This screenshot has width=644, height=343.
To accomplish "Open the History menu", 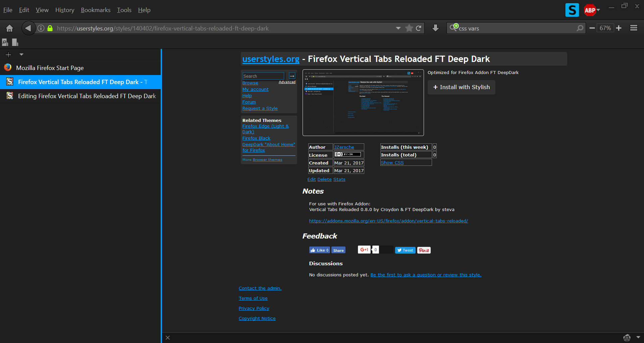I will click(x=65, y=10).
